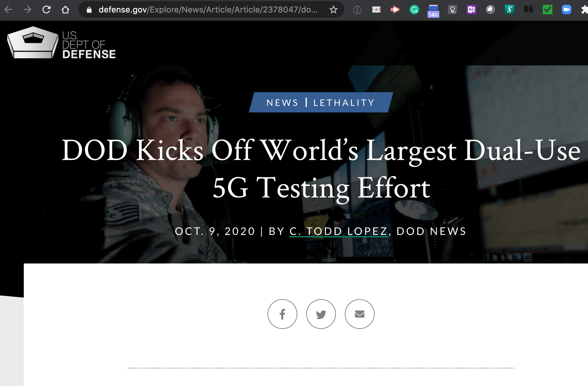Reload the current page
The height and width of the screenshot is (386, 588).
[46, 10]
